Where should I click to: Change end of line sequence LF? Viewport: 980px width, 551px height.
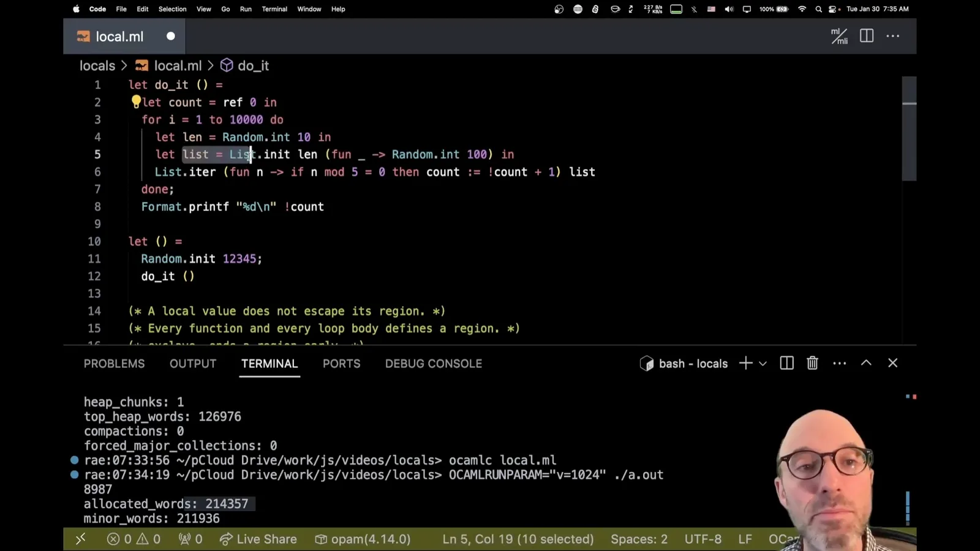(x=745, y=539)
